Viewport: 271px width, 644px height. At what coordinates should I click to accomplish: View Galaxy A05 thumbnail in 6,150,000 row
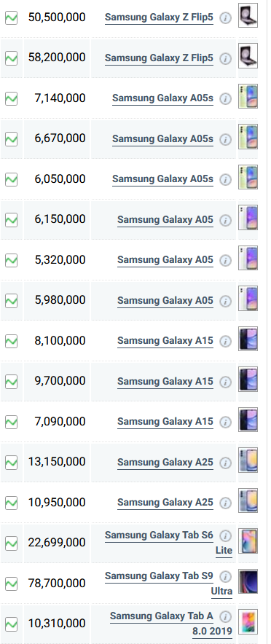[x=248, y=218]
